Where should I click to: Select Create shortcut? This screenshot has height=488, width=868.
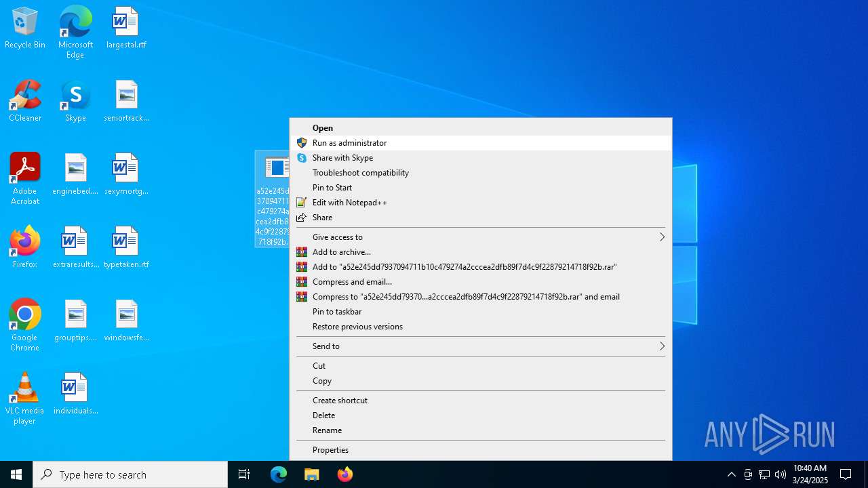(481, 401)
